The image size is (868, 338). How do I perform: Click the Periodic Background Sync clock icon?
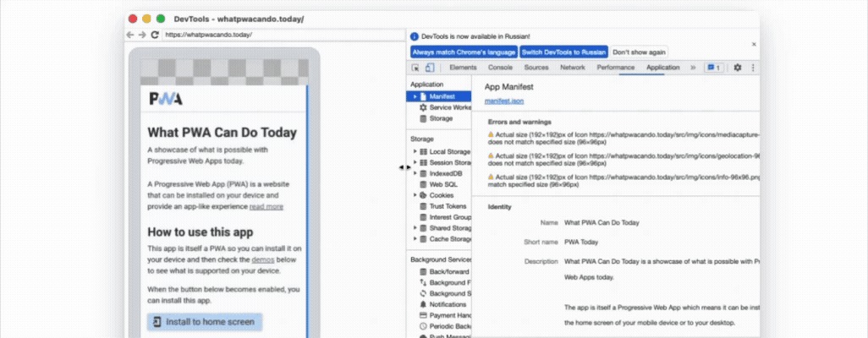click(x=424, y=326)
